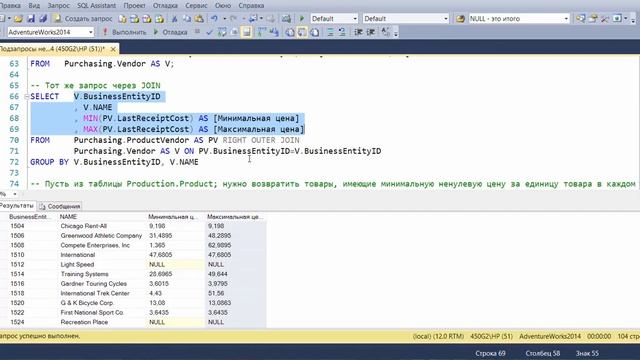Switch to the Результаты tab
Screen dimensions: 640x360
(x=17, y=206)
